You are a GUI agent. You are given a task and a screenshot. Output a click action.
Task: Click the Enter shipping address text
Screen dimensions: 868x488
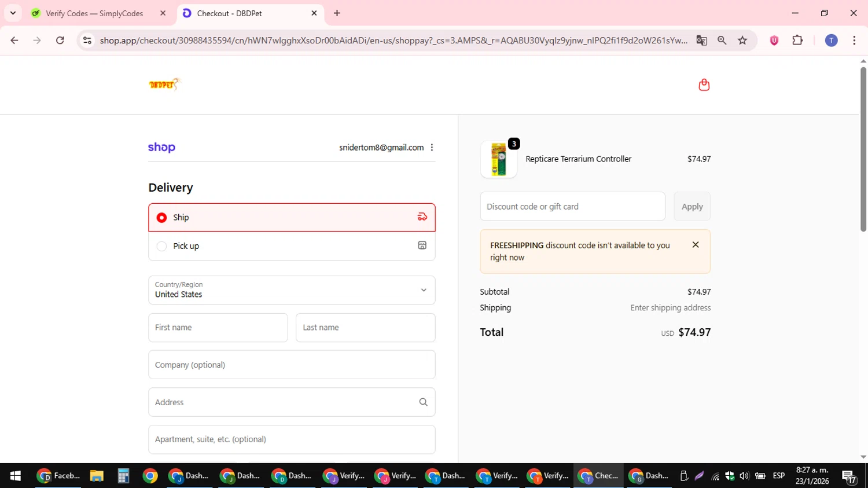pyautogui.click(x=671, y=308)
